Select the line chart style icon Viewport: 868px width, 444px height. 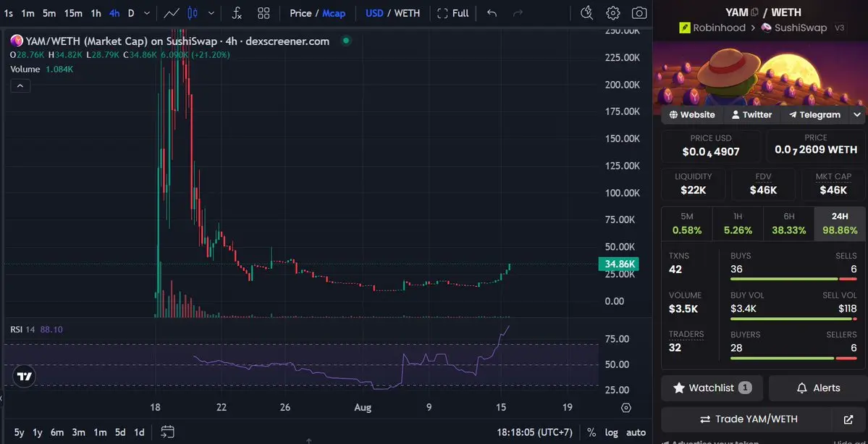171,13
